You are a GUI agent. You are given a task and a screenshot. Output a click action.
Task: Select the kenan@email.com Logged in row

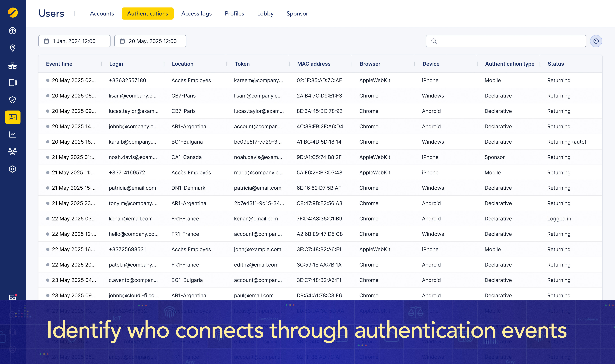pos(319,218)
